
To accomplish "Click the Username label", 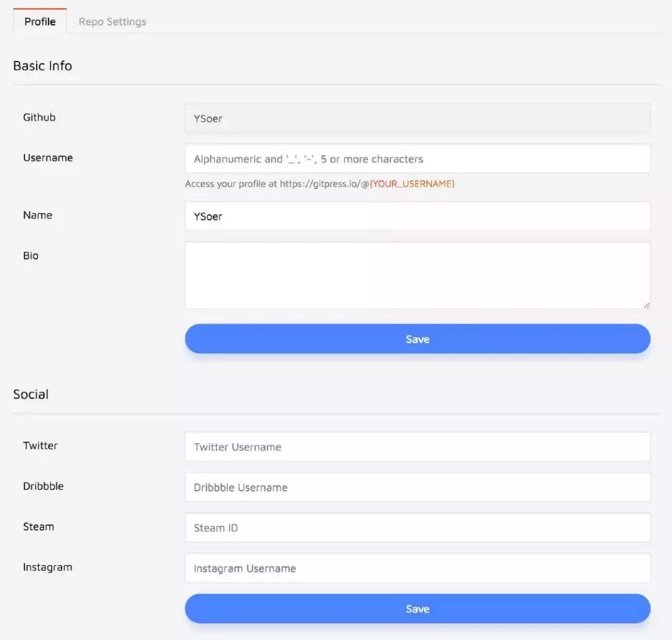I will point(48,157).
